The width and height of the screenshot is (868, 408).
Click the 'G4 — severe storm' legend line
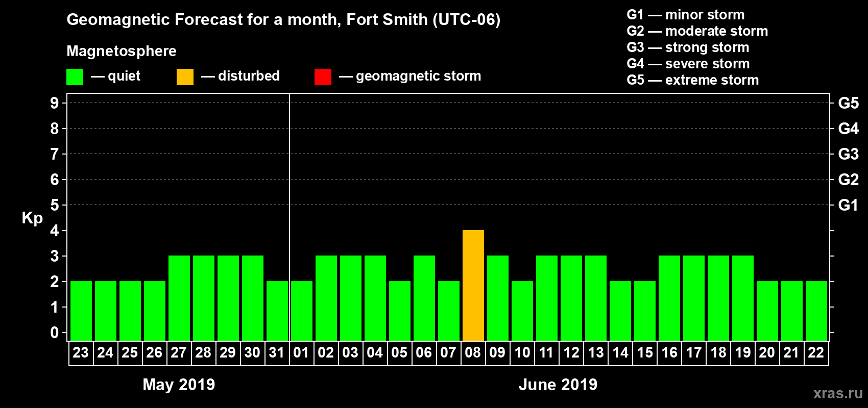pos(688,64)
